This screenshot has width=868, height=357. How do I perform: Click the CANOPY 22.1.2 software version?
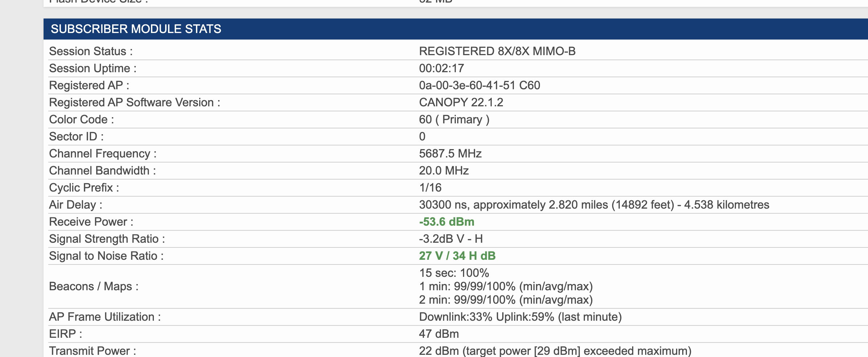coord(461,102)
